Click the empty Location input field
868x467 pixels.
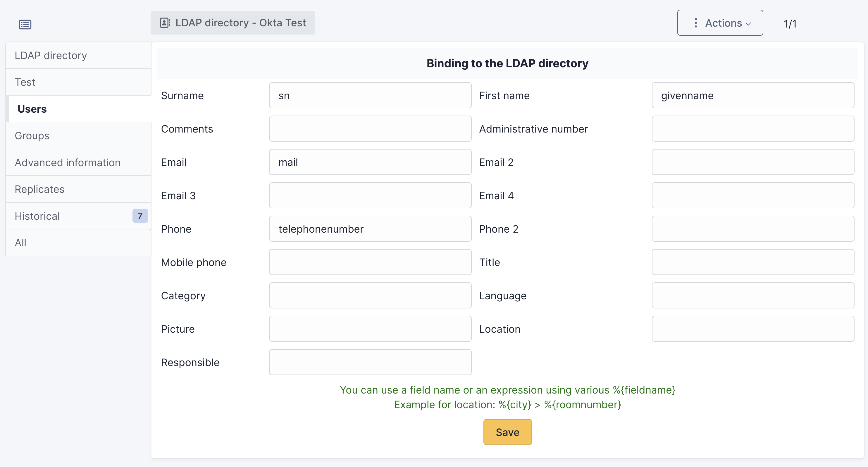pos(752,329)
